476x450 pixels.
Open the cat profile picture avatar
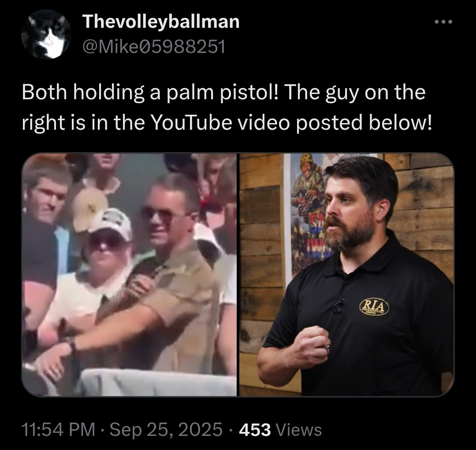click(46, 34)
